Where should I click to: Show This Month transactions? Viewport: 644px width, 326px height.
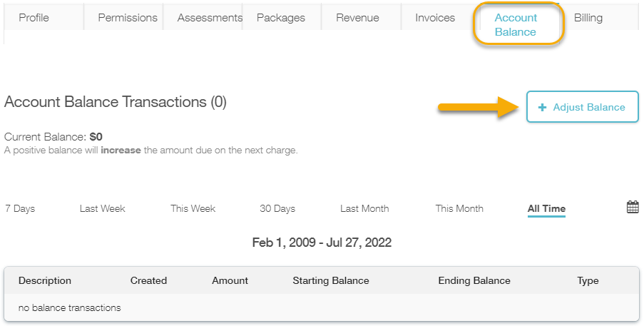point(459,209)
